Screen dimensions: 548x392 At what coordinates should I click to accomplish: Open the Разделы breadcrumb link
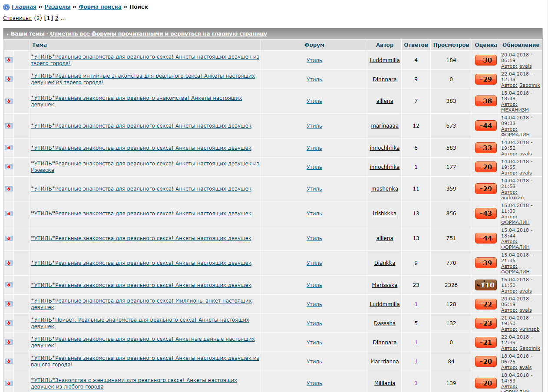pos(57,7)
